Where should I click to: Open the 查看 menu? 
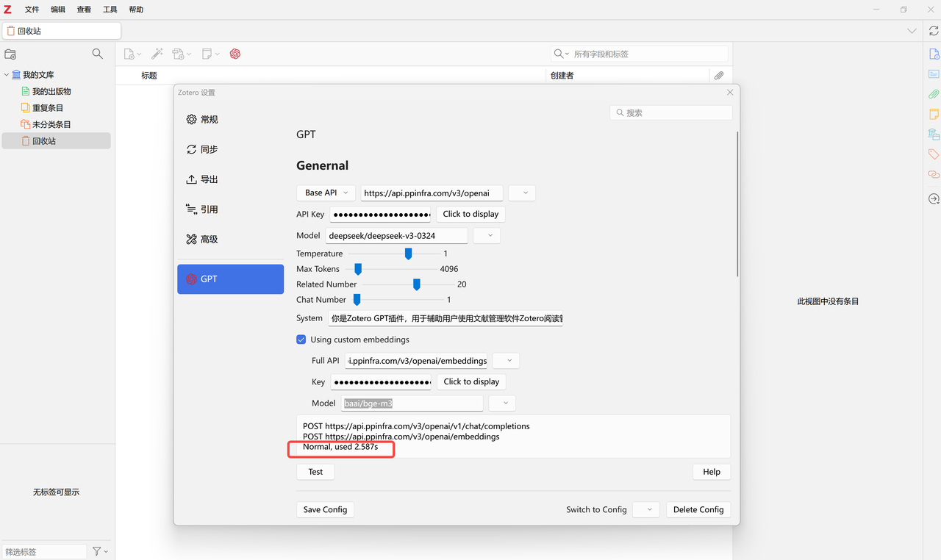(x=84, y=10)
